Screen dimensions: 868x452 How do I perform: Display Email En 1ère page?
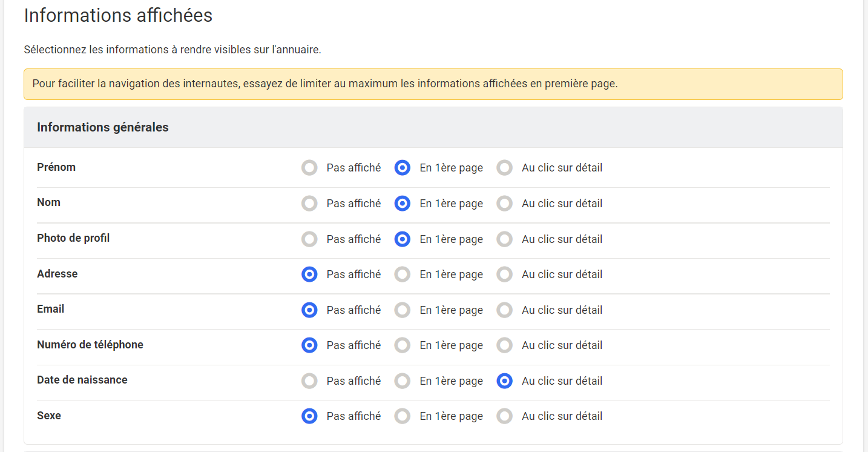(x=403, y=310)
